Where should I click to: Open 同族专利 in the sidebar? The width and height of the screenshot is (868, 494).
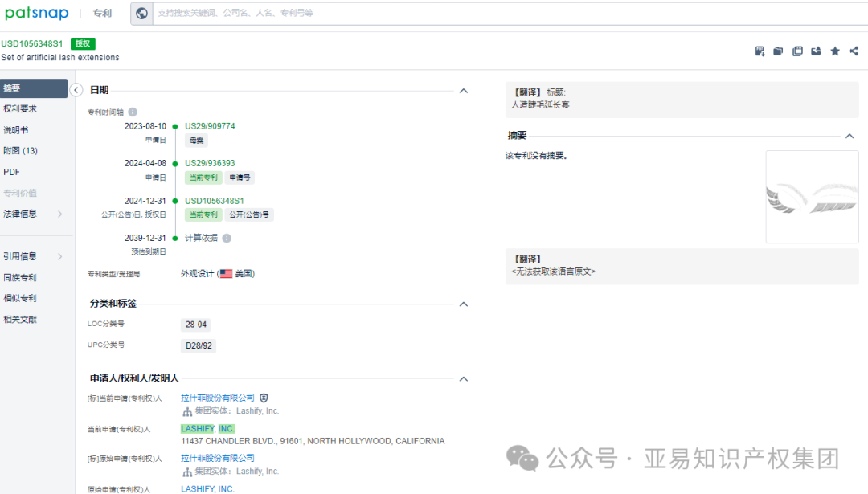coord(20,278)
